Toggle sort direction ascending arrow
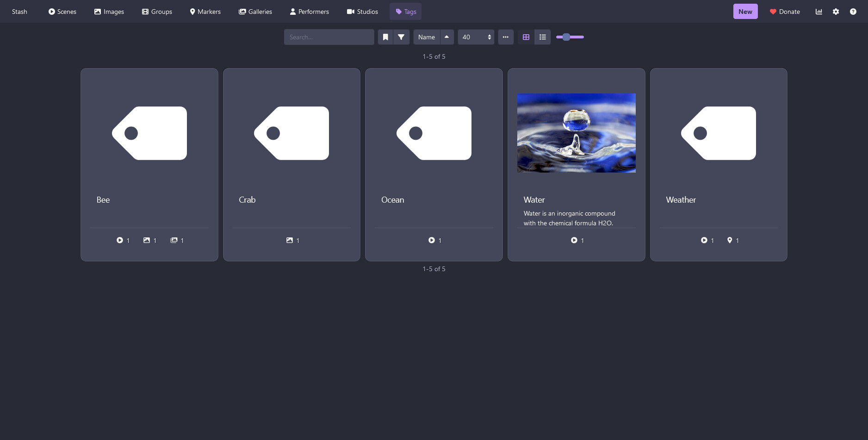Screen dimensions: 868x440 click(446, 37)
